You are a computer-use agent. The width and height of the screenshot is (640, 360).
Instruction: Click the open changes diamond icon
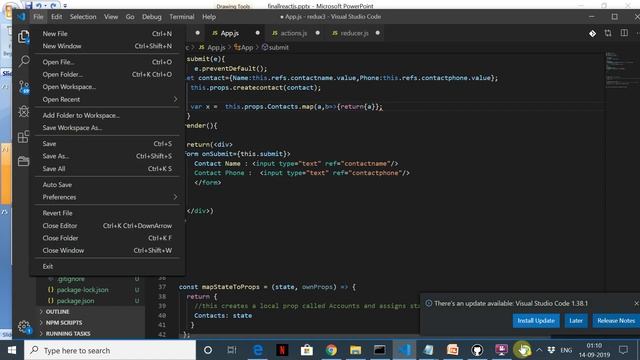tap(592, 33)
